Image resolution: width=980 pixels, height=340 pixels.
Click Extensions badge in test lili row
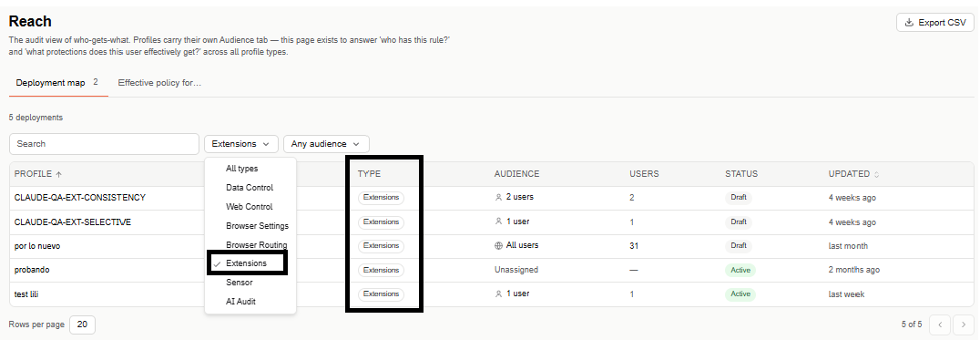[382, 294]
